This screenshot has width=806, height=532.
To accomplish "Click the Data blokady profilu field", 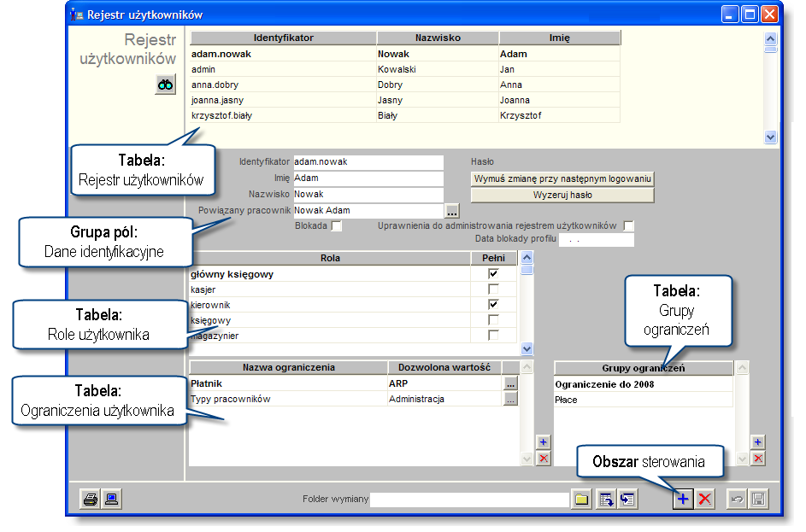I will pos(597,240).
